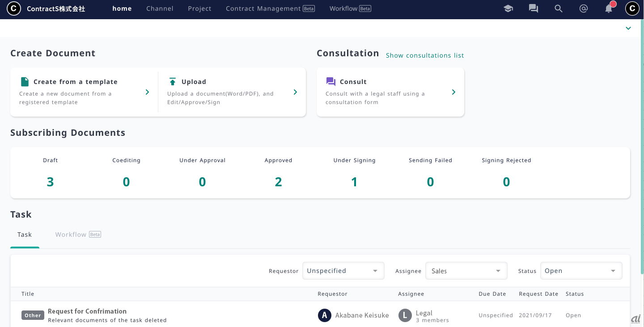Open the Assignee dropdown showing Sales
This screenshot has height=327, width=644.
point(466,271)
